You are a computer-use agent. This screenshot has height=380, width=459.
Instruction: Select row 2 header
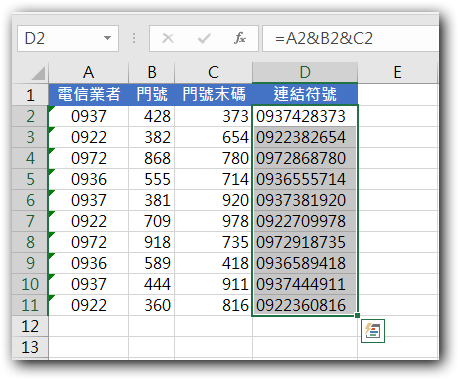[x=30, y=116]
